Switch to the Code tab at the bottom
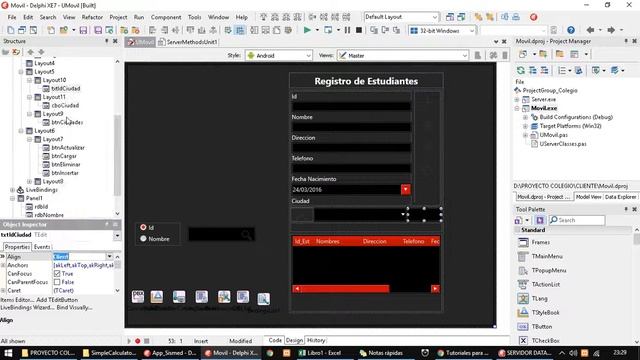The image size is (640, 360). tap(275, 340)
